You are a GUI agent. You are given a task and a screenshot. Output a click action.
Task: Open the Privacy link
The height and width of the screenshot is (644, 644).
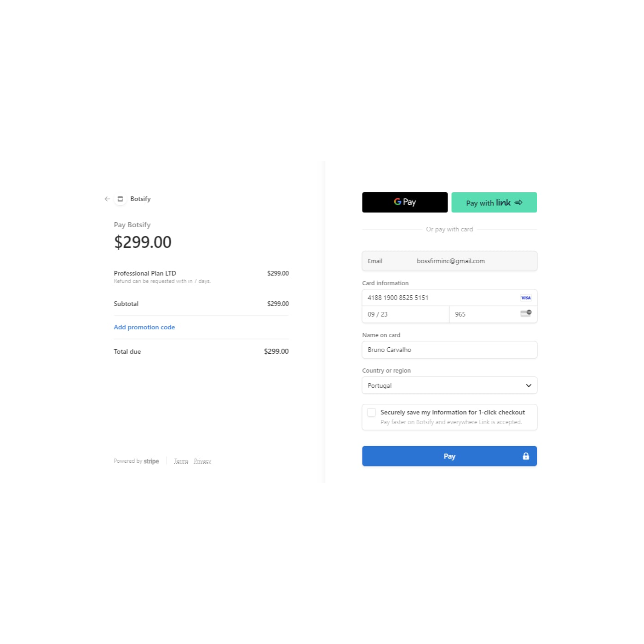point(202,461)
